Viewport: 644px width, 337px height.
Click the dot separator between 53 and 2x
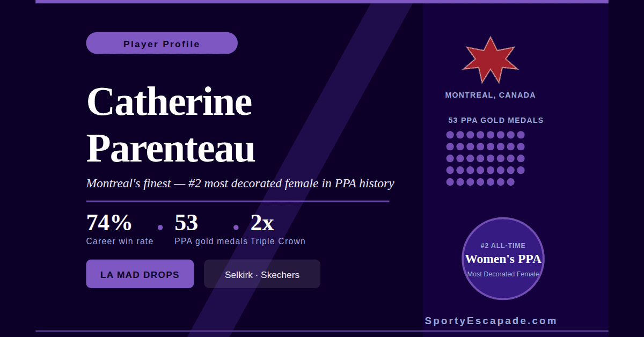(236, 228)
